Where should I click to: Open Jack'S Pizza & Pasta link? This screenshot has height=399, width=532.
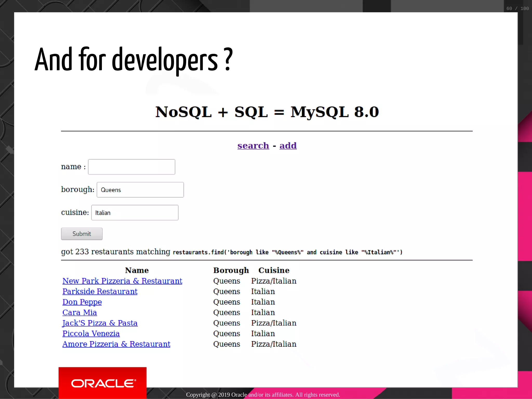click(100, 323)
